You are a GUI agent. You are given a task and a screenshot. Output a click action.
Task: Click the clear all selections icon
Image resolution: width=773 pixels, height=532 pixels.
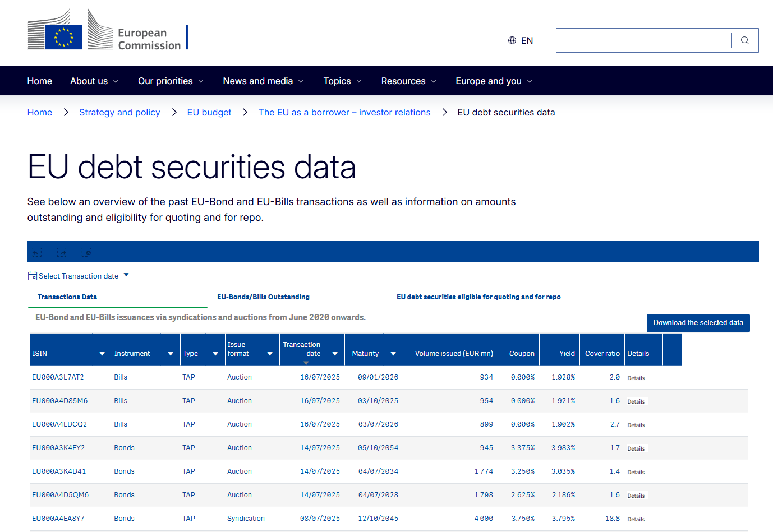pos(86,252)
